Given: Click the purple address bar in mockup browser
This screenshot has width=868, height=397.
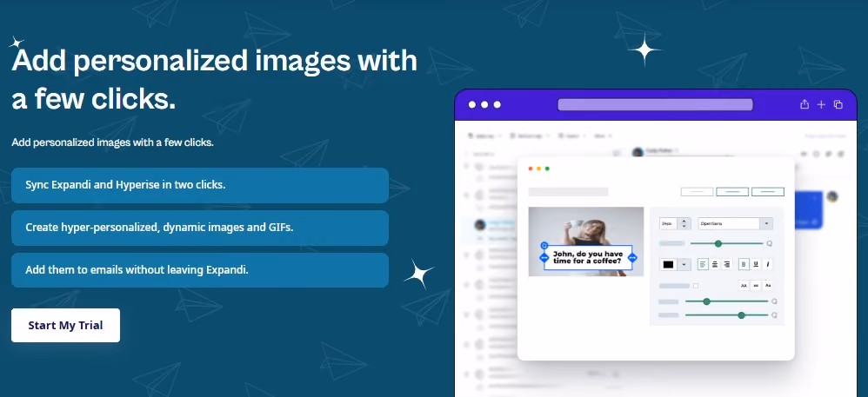Looking at the screenshot, I should [655, 104].
